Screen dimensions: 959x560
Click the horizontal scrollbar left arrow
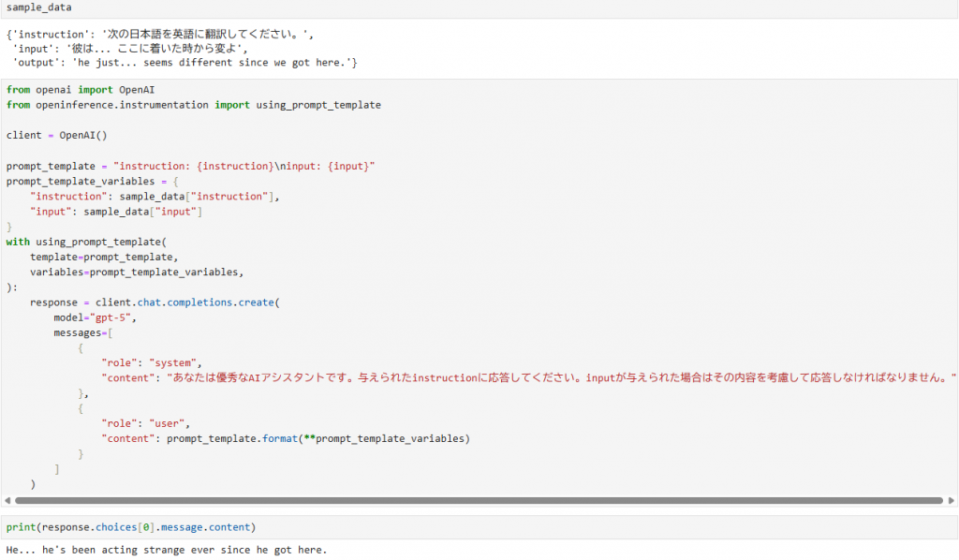pos(7,501)
